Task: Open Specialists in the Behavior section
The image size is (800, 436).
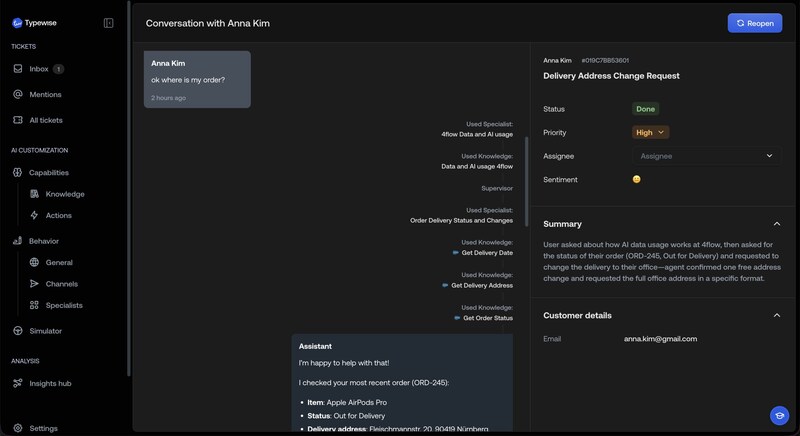Action: tap(63, 305)
